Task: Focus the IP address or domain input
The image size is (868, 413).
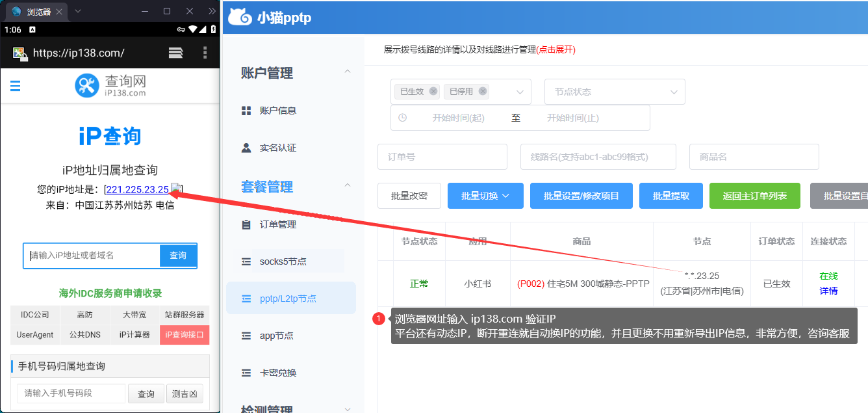Action: click(92, 256)
